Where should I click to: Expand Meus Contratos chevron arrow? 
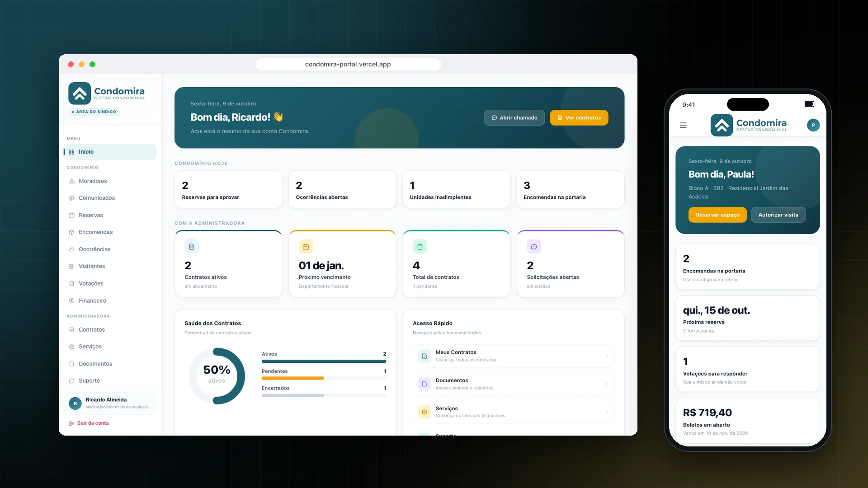[x=607, y=356]
